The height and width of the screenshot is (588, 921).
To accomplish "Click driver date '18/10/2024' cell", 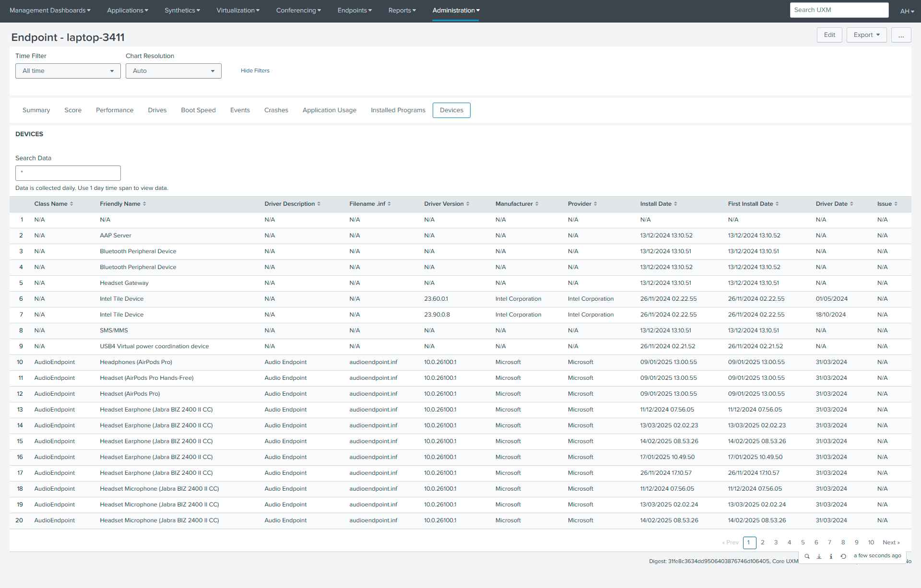I will pos(831,315).
